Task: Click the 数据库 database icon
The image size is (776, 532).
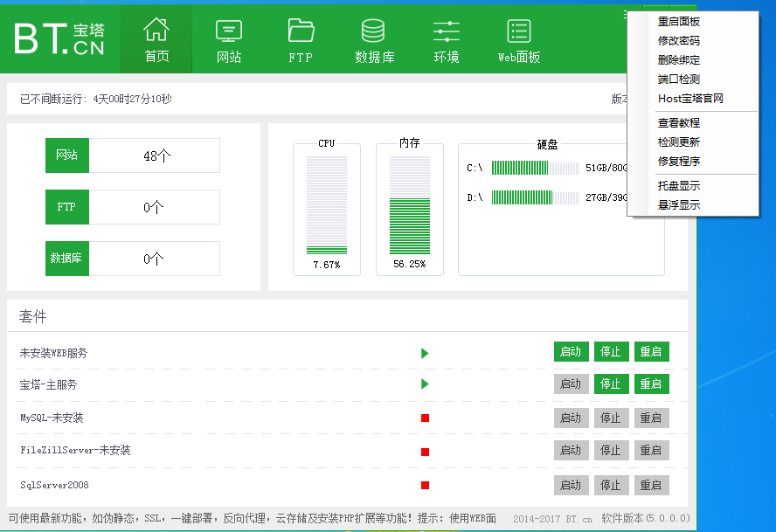Action: [373, 38]
